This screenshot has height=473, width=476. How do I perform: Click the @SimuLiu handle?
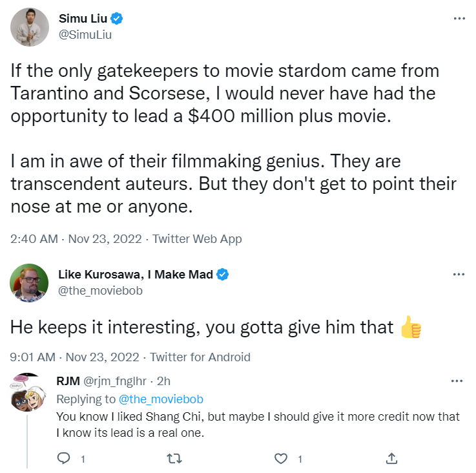[85, 35]
